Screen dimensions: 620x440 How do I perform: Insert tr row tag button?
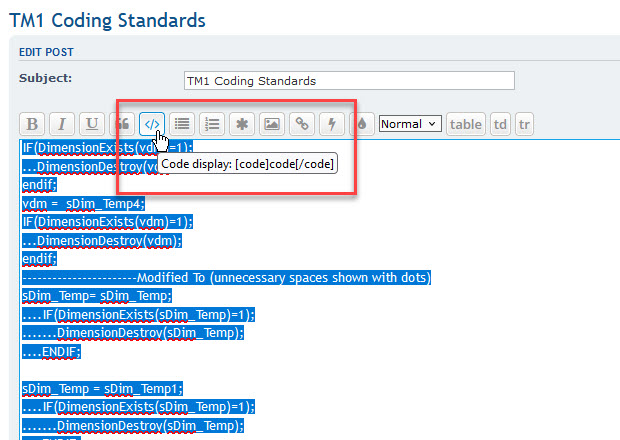524,124
